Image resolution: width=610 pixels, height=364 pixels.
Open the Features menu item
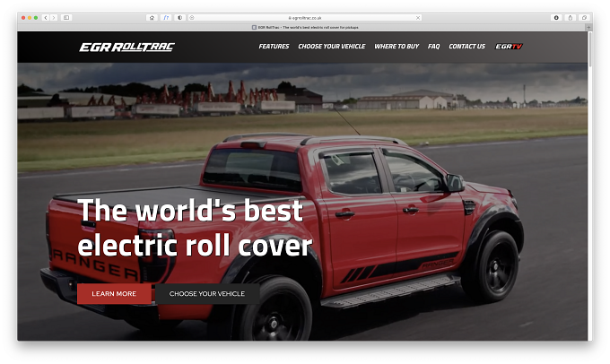click(x=274, y=47)
